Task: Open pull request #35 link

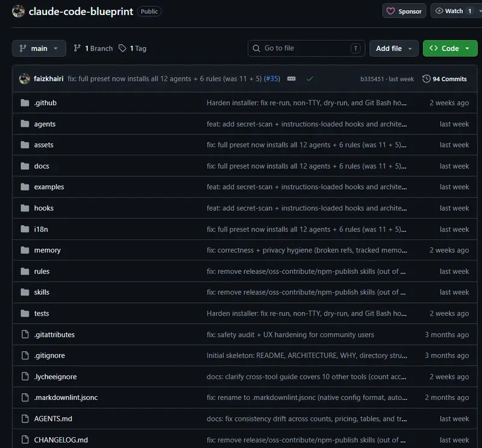Action: (x=272, y=79)
